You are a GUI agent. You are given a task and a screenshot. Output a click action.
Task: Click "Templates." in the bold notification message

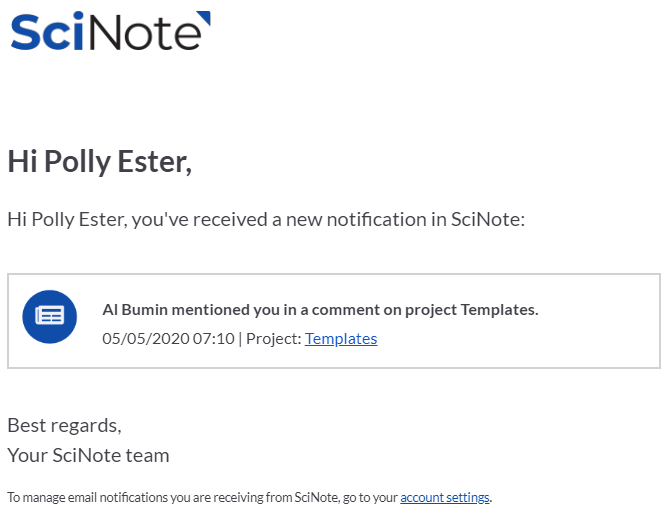tap(501, 309)
